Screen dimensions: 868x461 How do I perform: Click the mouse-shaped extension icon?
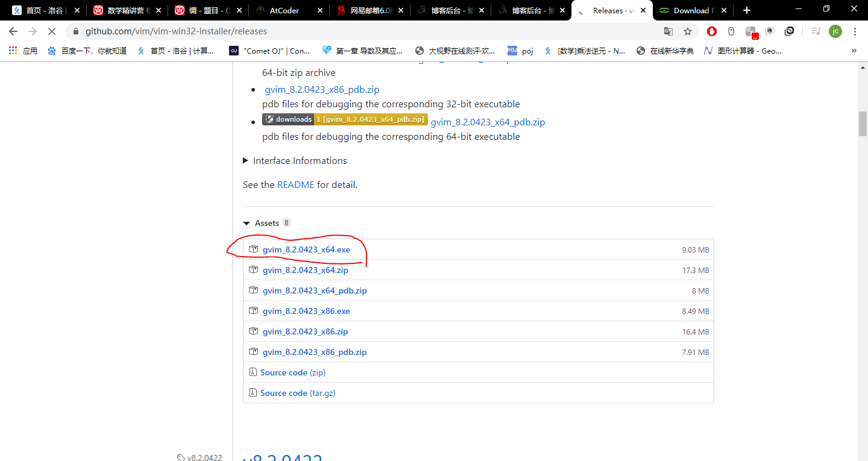tap(731, 31)
